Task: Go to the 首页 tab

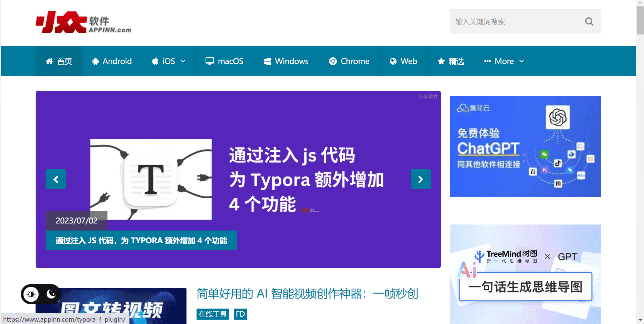Action: point(59,61)
